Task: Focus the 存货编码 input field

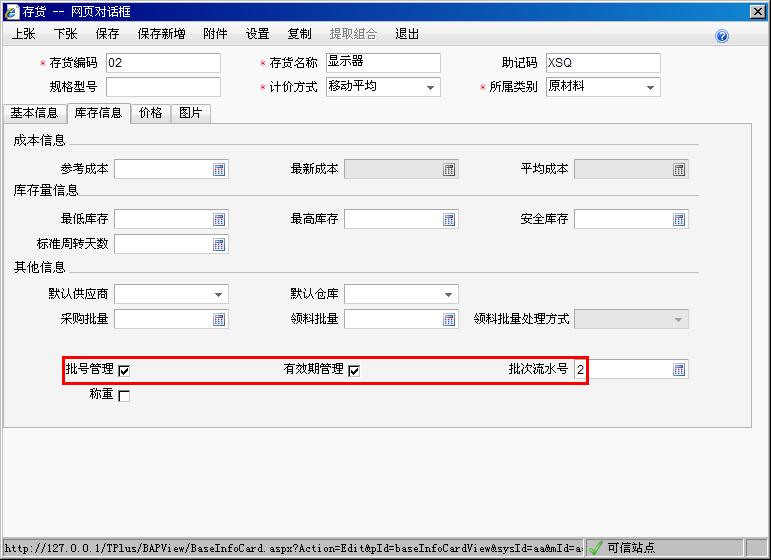Action: tap(163, 63)
